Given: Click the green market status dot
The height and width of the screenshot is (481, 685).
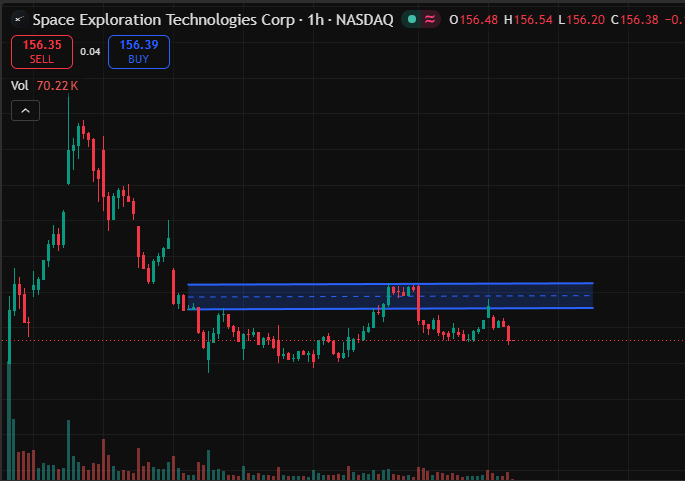Looking at the screenshot, I should pos(412,19).
